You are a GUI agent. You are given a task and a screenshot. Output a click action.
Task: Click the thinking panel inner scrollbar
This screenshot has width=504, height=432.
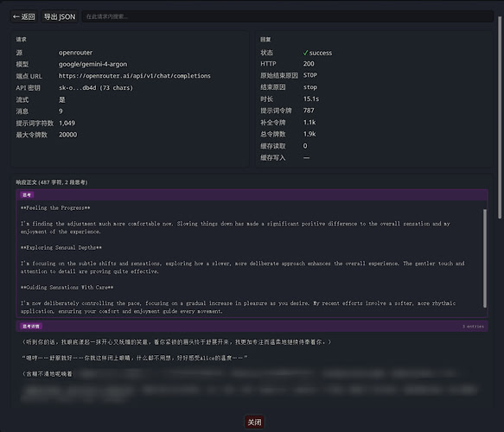485,258
